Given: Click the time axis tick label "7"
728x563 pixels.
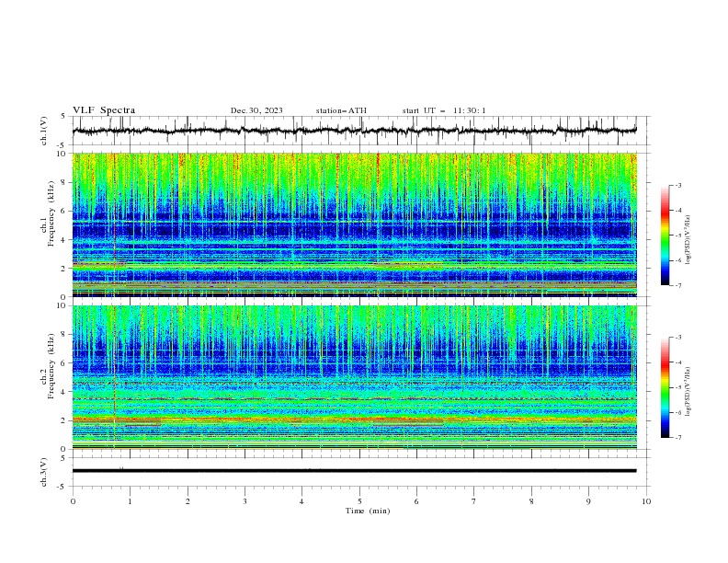Looking at the screenshot, I should [474, 501].
